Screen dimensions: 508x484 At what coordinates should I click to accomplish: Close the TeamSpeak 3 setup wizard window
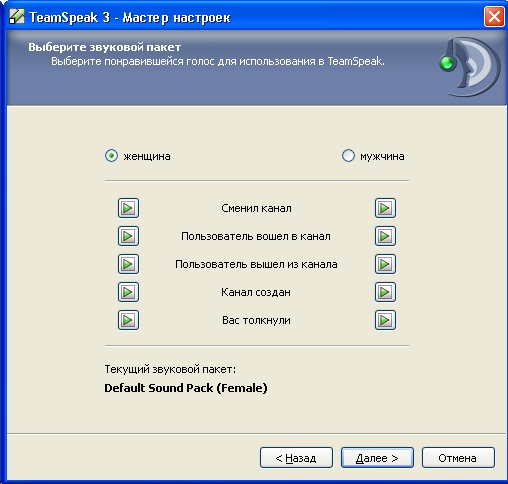click(x=494, y=16)
